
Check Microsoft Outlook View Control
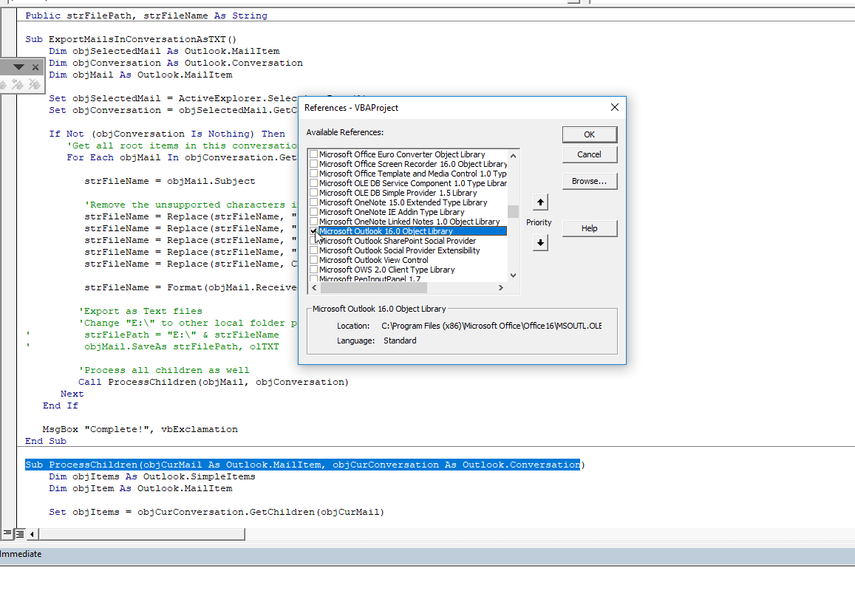click(x=313, y=260)
